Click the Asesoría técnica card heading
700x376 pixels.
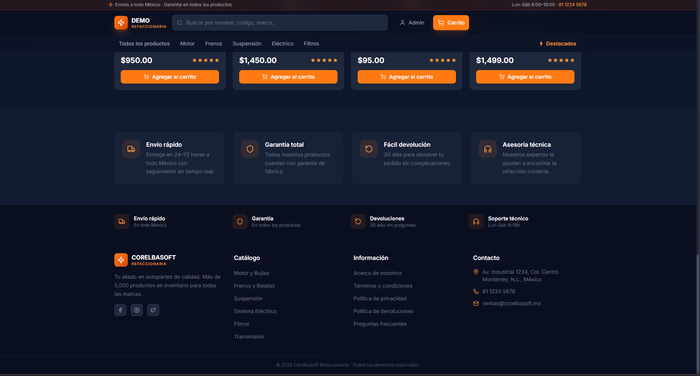pyautogui.click(x=526, y=145)
